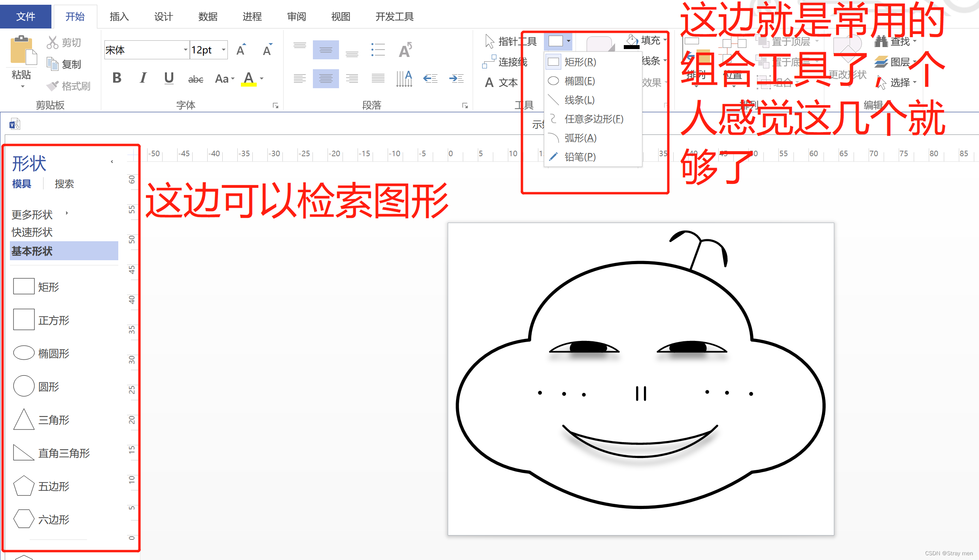Switch to the 设计 ribbon tab
The image size is (979, 560).
click(163, 17)
